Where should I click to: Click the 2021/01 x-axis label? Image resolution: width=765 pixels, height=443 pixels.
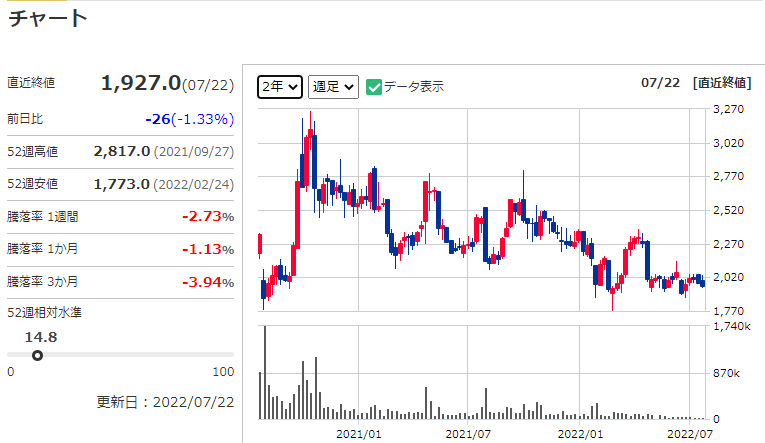359,434
